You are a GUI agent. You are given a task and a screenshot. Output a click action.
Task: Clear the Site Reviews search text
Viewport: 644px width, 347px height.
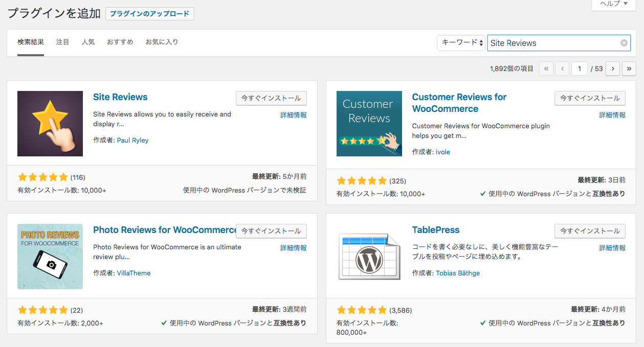point(624,43)
